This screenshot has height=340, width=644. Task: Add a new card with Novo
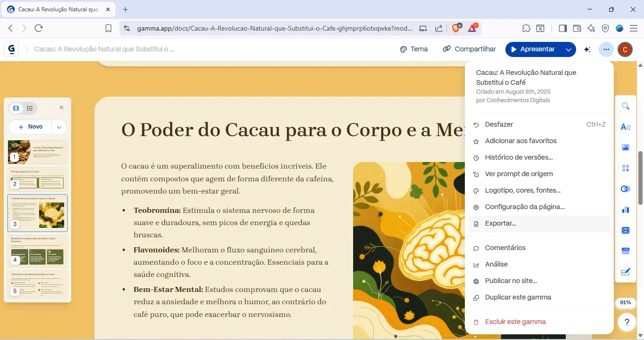[30, 127]
